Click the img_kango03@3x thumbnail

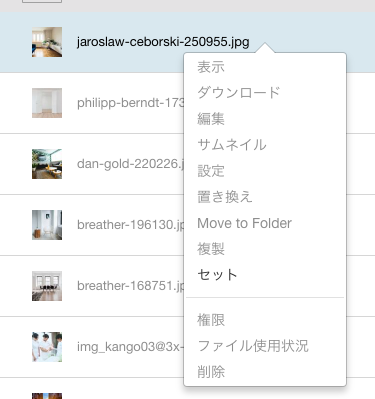[x=47, y=347]
